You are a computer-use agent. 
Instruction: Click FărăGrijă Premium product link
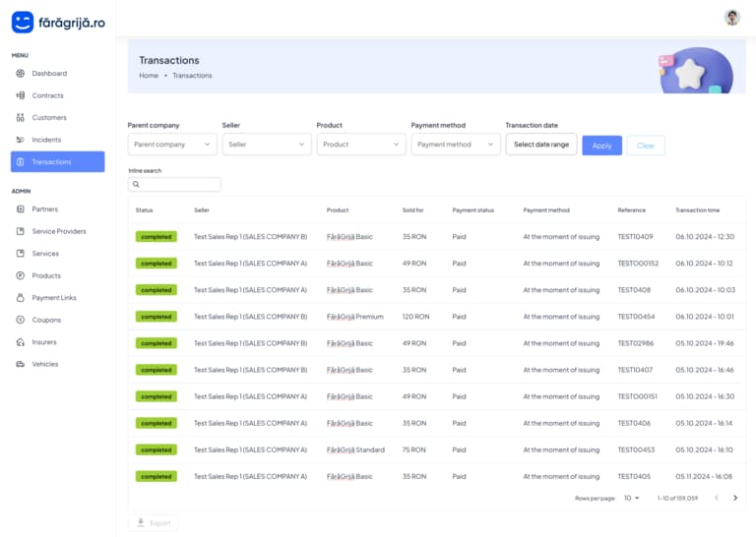[x=354, y=317]
